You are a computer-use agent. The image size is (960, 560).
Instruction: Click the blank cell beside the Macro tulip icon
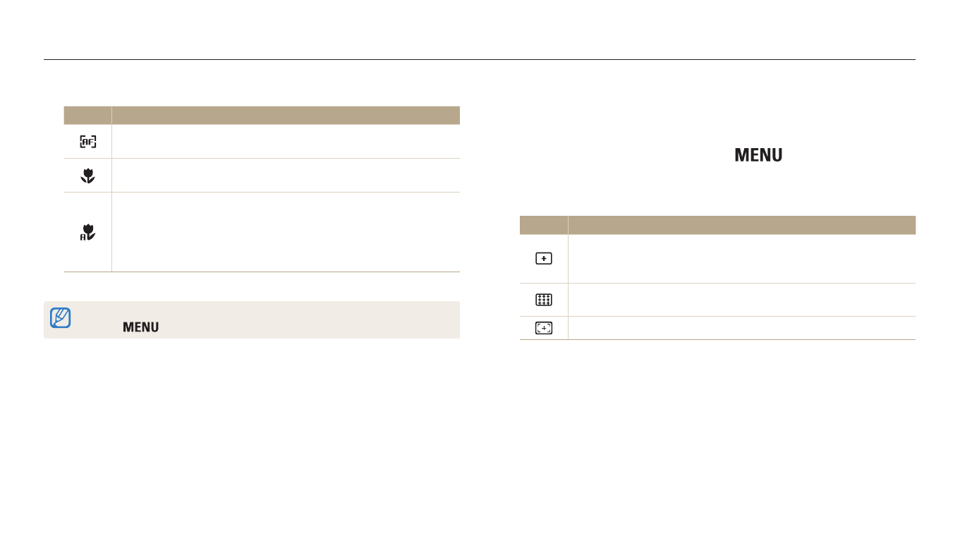pos(285,176)
